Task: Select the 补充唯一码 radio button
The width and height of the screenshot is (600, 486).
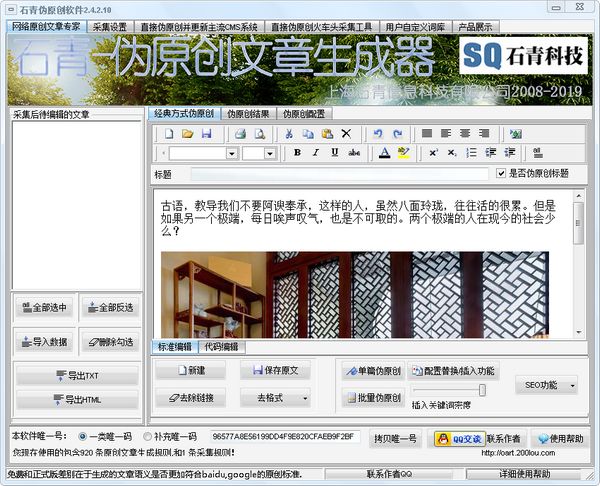Action: click(x=147, y=436)
